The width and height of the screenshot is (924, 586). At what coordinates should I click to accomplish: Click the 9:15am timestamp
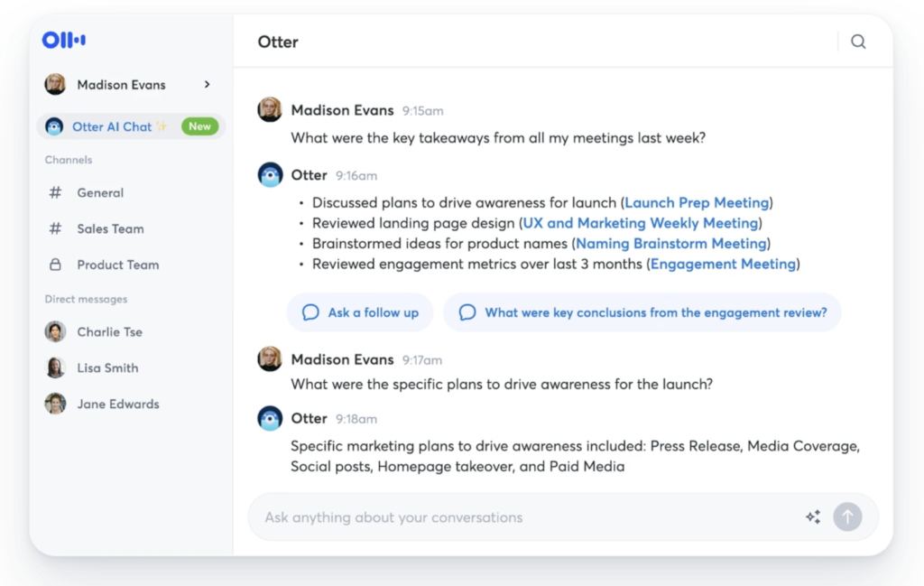click(x=423, y=111)
